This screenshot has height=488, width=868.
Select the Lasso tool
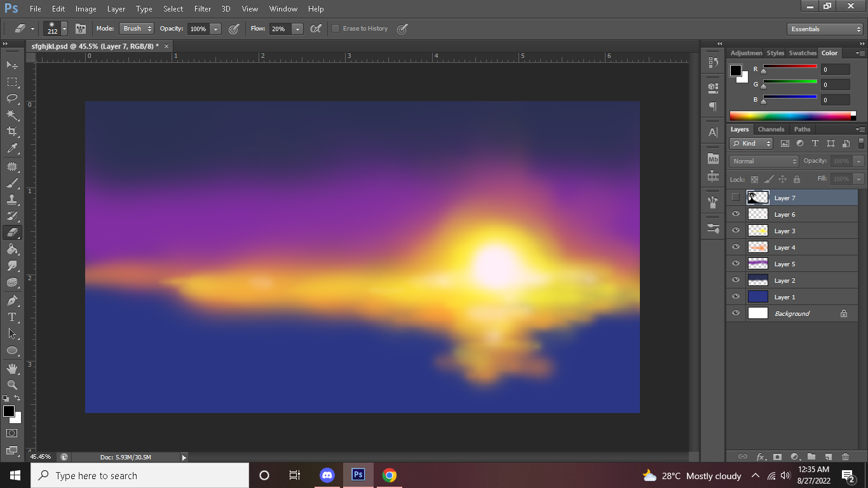(x=12, y=98)
